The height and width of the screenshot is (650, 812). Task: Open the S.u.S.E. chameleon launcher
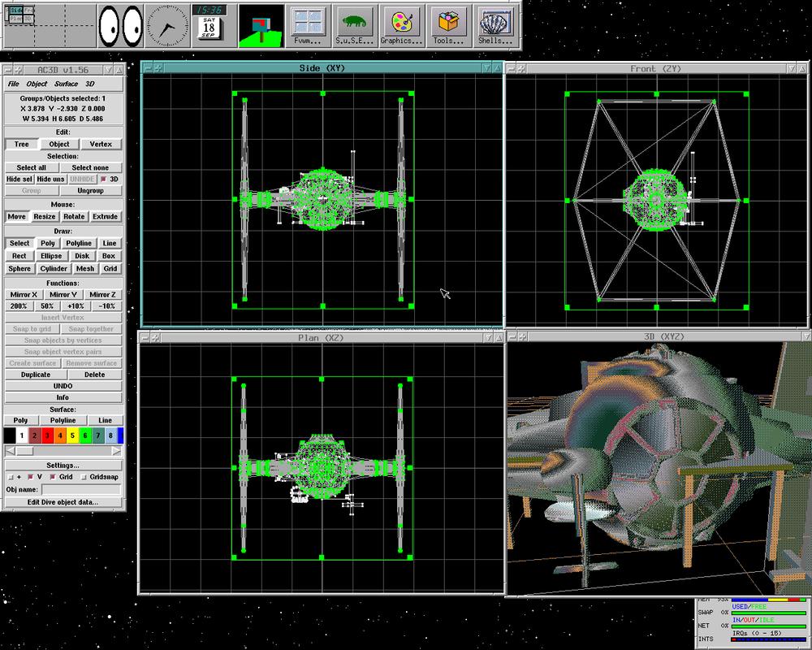pos(355,26)
